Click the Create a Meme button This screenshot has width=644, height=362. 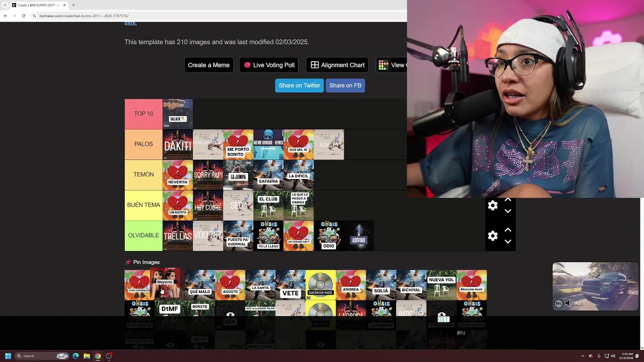coord(209,65)
